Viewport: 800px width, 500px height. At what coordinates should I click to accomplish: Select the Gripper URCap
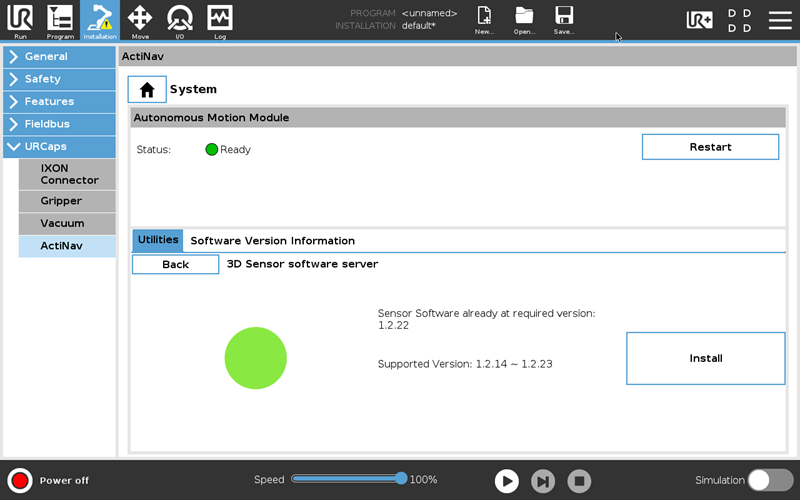coord(67,201)
